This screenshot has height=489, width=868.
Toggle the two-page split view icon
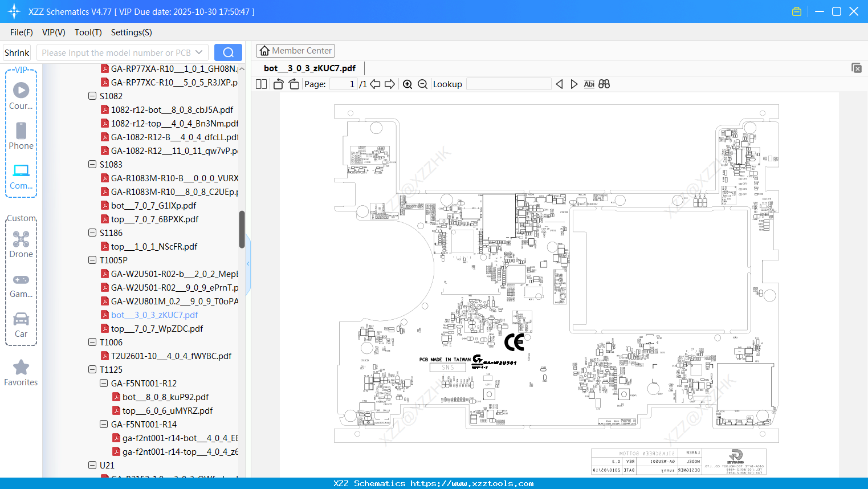click(261, 84)
